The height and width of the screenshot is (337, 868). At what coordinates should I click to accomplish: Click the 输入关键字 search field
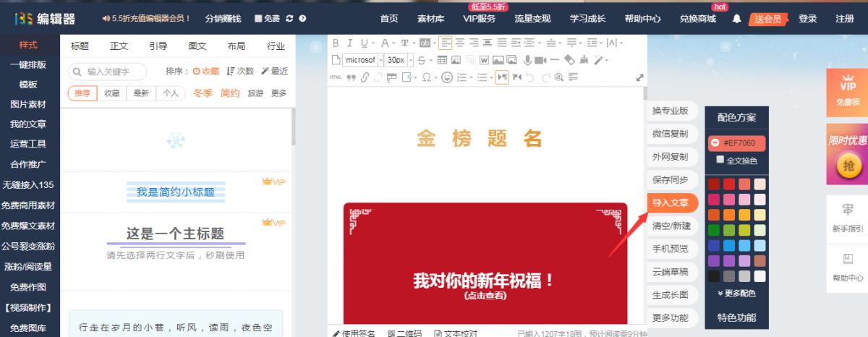107,72
